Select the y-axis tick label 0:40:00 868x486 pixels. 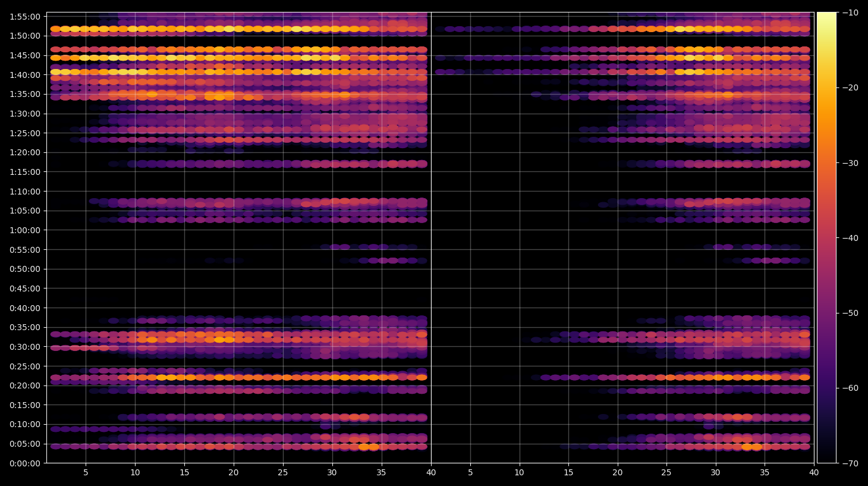point(25,308)
